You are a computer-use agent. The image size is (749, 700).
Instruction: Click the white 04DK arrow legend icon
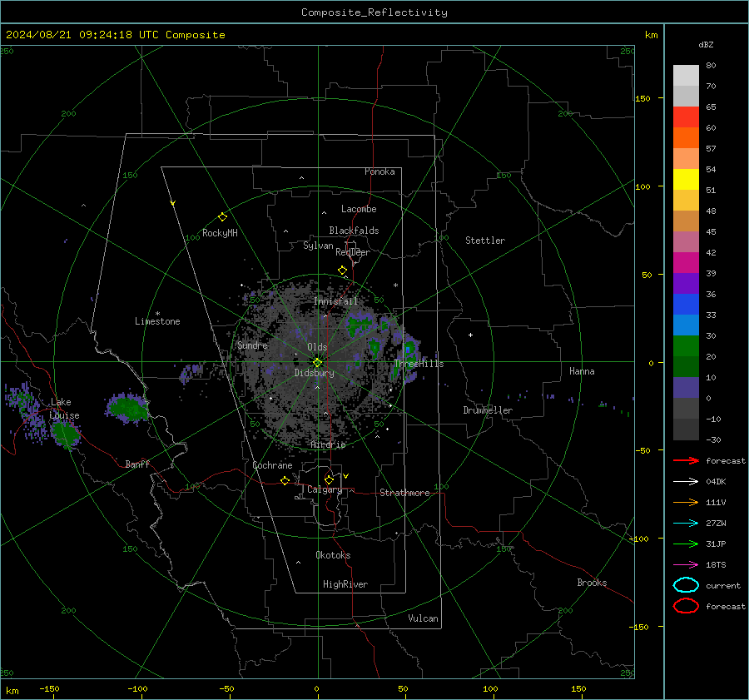686,481
